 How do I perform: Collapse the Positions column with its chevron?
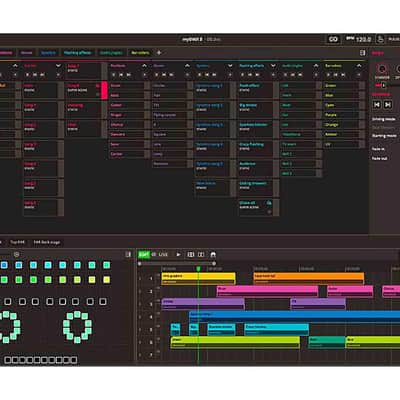pyautogui.click(x=144, y=66)
